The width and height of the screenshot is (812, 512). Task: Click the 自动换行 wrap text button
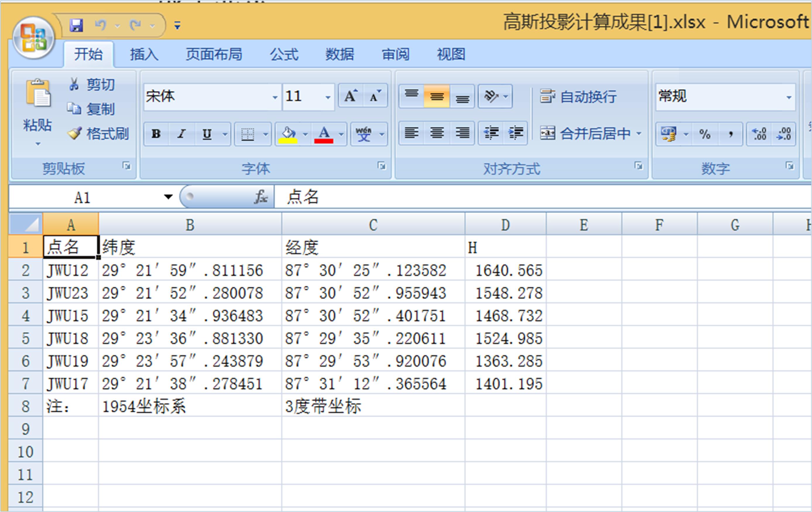[x=578, y=97]
